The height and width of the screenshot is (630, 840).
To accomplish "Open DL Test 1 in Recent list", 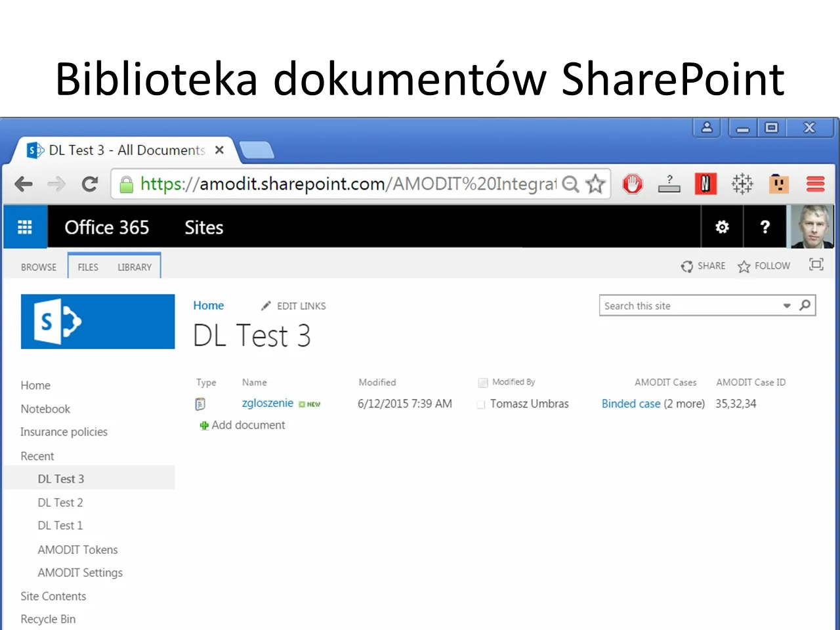I will pos(60,526).
